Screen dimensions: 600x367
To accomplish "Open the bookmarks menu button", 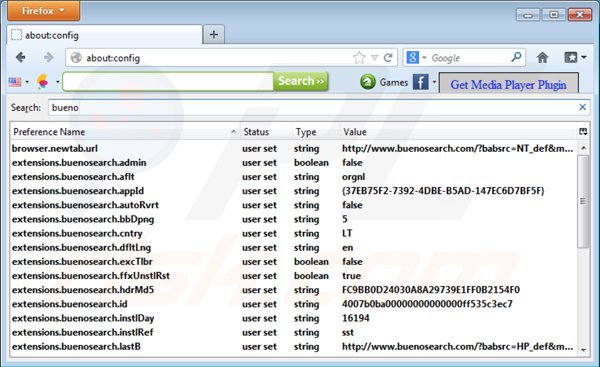I will tap(571, 57).
